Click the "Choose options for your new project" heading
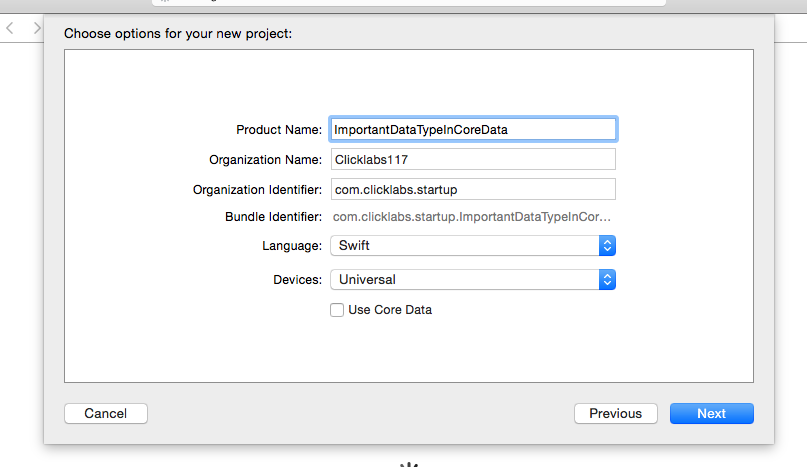The image size is (807, 467). (x=178, y=33)
